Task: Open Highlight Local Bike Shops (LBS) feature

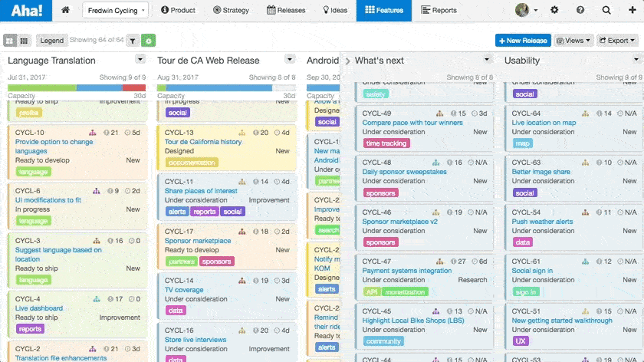Action: click(x=413, y=321)
